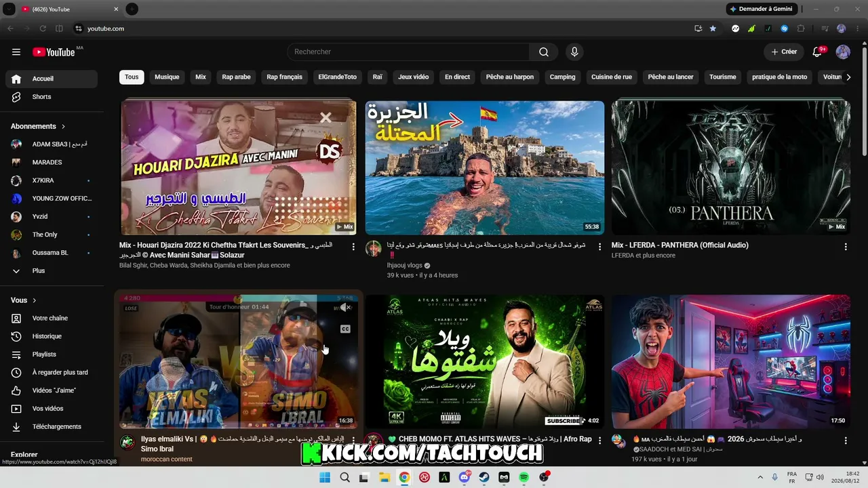Select the En direct filter chip

pyautogui.click(x=457, y=77)
